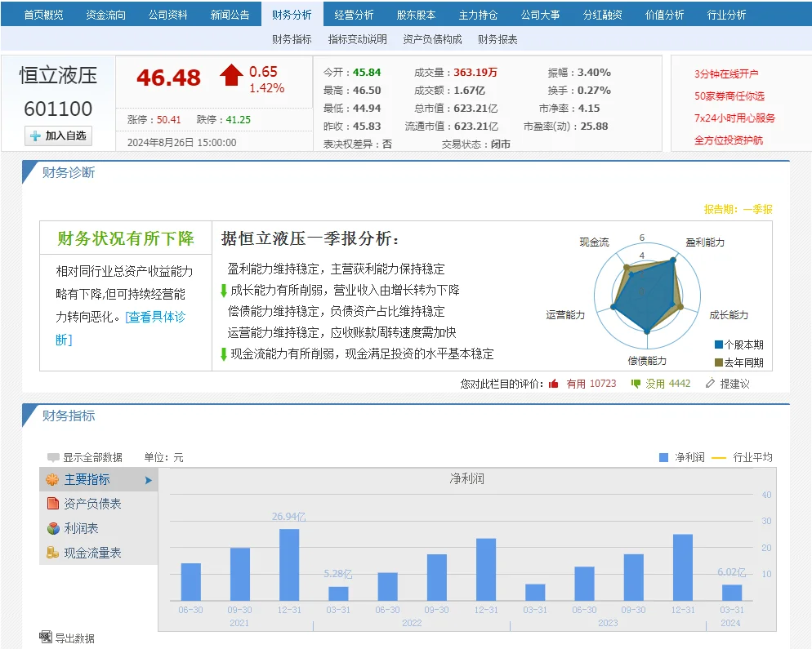Go to 新闻公告 tab
812x649 pixels.
[x=230, y=15]
